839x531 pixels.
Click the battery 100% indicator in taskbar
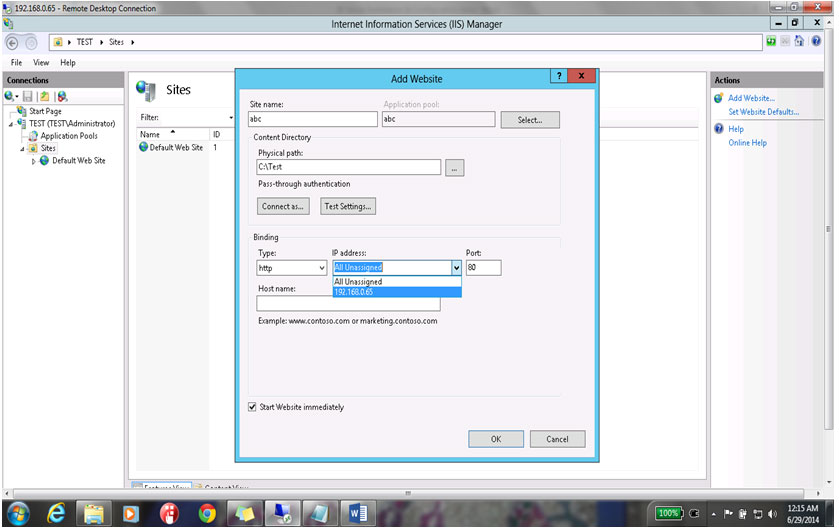[x=669, y=514]
